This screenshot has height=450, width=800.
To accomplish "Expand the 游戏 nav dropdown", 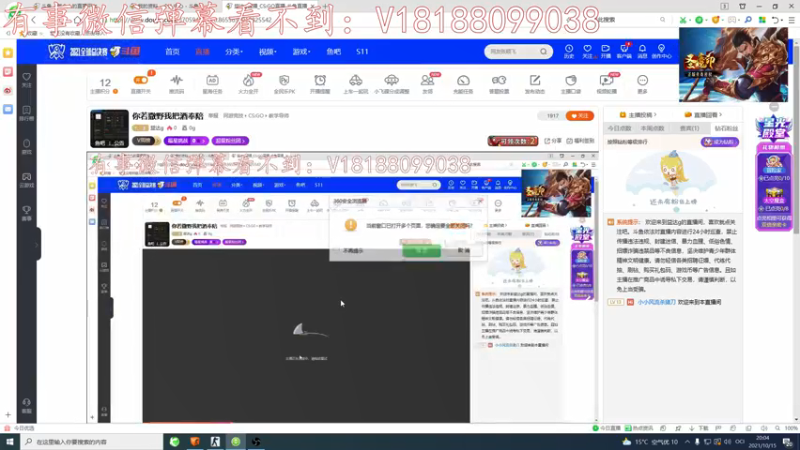I will point(301,52).
